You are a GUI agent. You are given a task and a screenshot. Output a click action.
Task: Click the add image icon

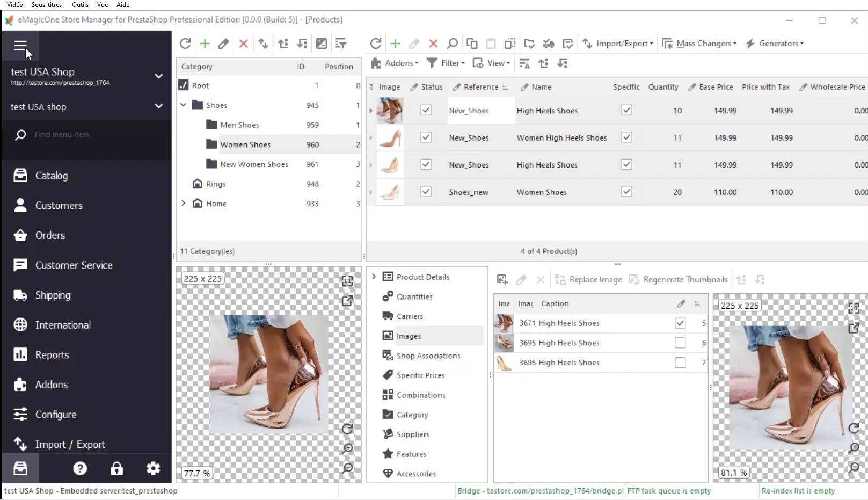(x=502, y=279)
